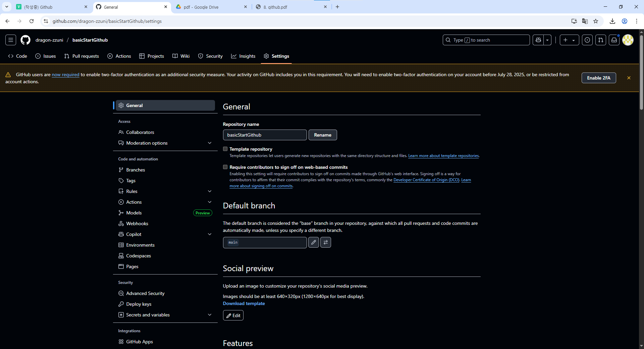Dismiss the two-factor authentication banner
The image size is (644, 349).
tap(629, 78)
